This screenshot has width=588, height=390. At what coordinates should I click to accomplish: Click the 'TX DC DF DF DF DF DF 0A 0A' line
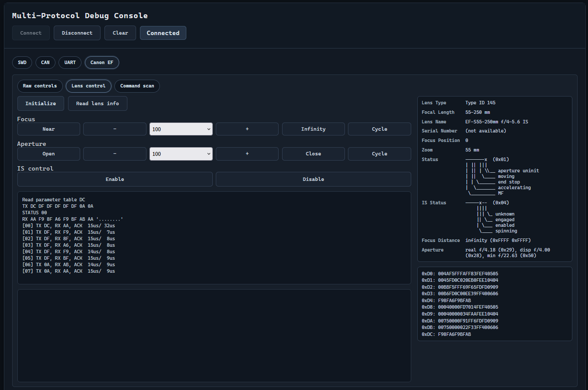(58, 206)
